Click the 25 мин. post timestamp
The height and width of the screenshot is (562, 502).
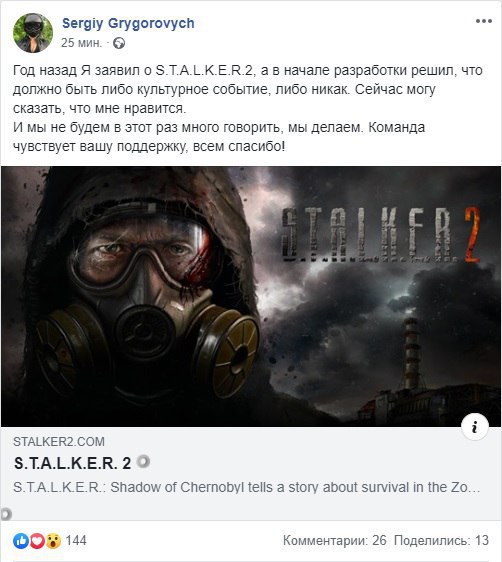pyautogui.click(x=81, y=43)
